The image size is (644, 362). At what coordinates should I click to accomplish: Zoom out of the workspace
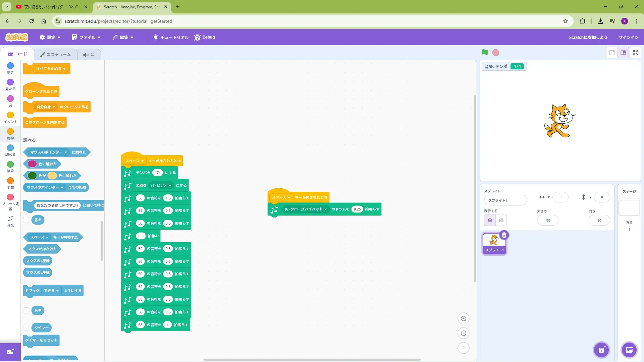[x=464, y=334]
